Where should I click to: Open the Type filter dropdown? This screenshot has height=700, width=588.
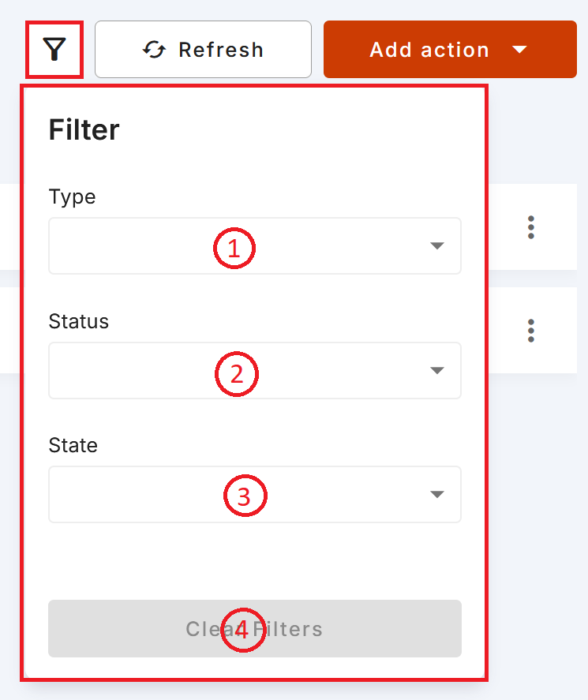pos(255,246)
